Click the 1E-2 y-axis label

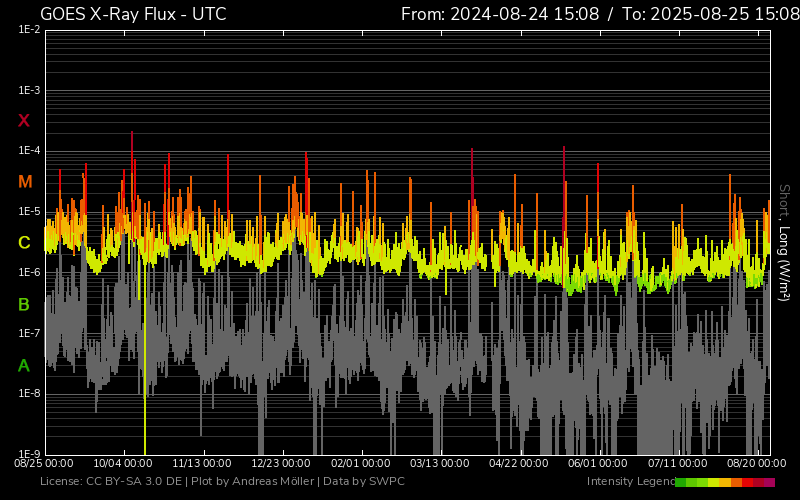coord(29,30)
